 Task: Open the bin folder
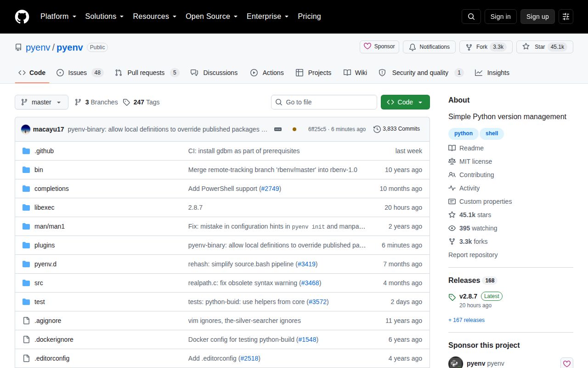point(39,170)
